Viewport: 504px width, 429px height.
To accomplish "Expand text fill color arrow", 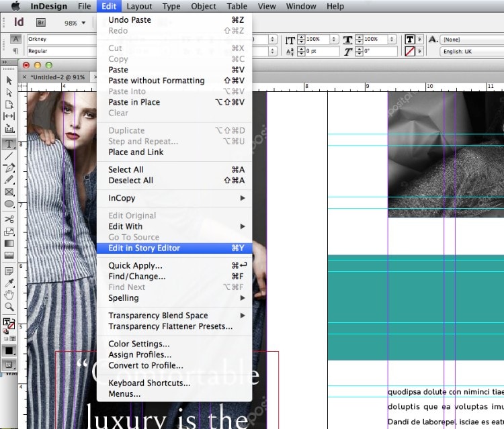I will (x=419, y=40).
